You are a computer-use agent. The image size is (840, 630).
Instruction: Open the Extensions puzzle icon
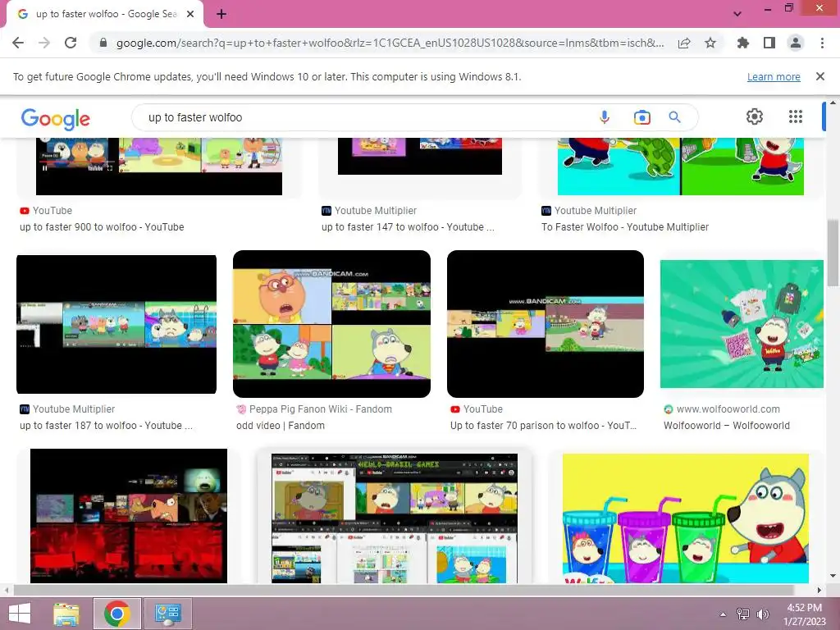[742, 43]
